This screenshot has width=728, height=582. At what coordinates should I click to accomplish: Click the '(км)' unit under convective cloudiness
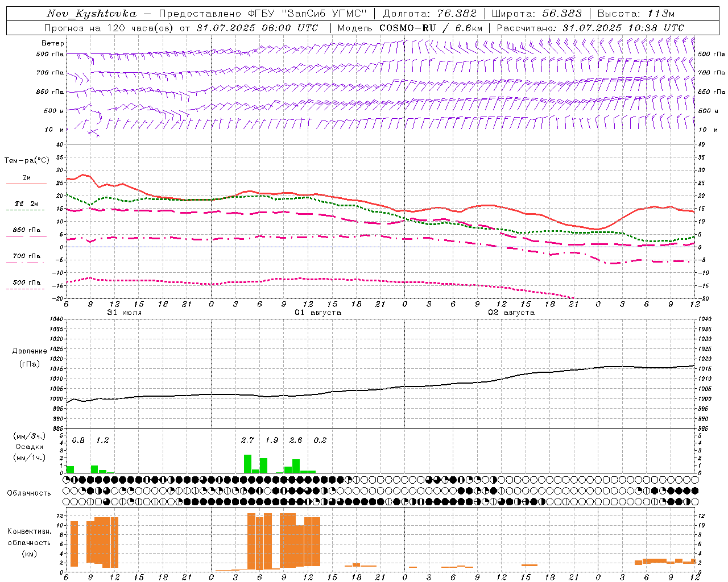(x=30, y=554)
